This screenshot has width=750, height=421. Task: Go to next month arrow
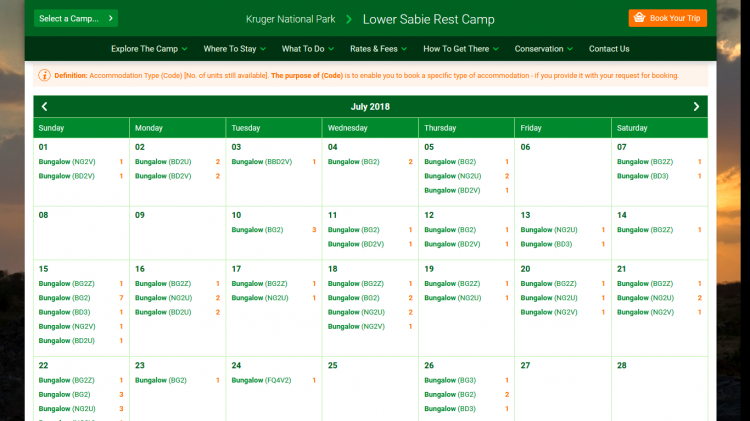point(696,107)
